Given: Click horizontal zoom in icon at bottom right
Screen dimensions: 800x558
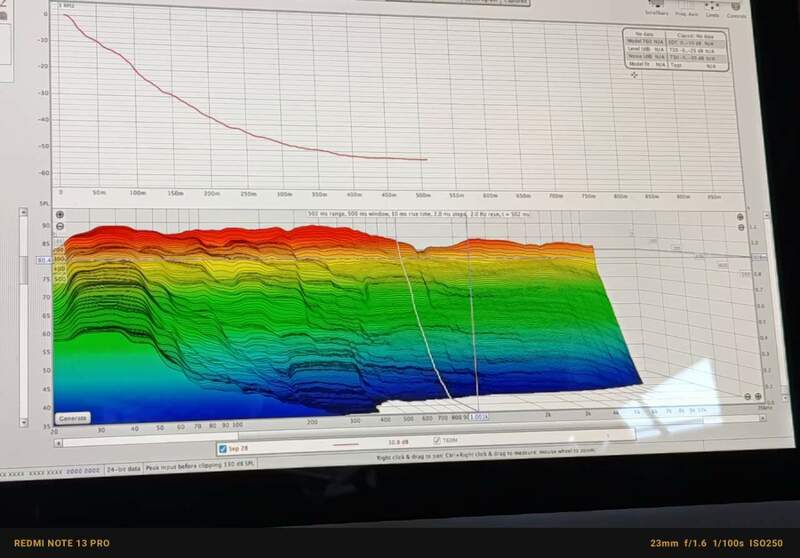Looking at the screenshot, I should 758,396.
